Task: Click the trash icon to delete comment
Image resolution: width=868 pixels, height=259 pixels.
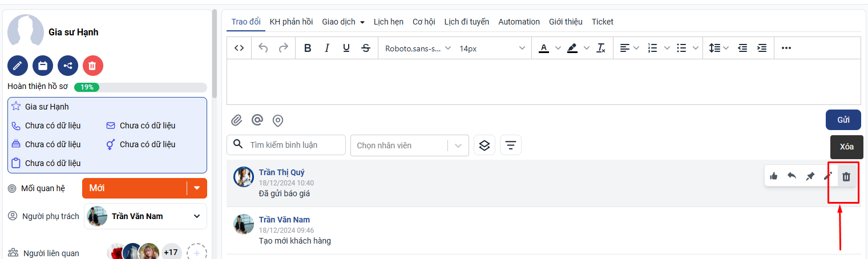Action: point(846,177)
